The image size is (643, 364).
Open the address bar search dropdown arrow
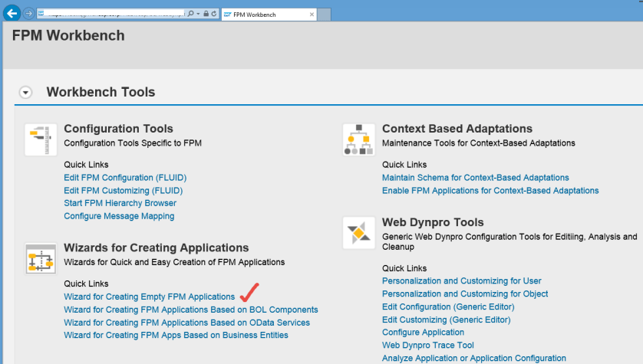pyautogui.click(x=196, y=14)
